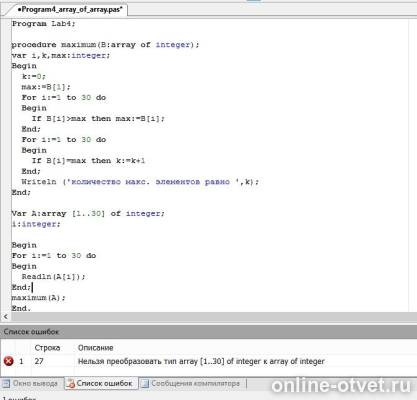Image resolution: width=417 pixels, height=400 pixels.
Task: Place cursor on the Writeln statement line
Action: (140, 182)
